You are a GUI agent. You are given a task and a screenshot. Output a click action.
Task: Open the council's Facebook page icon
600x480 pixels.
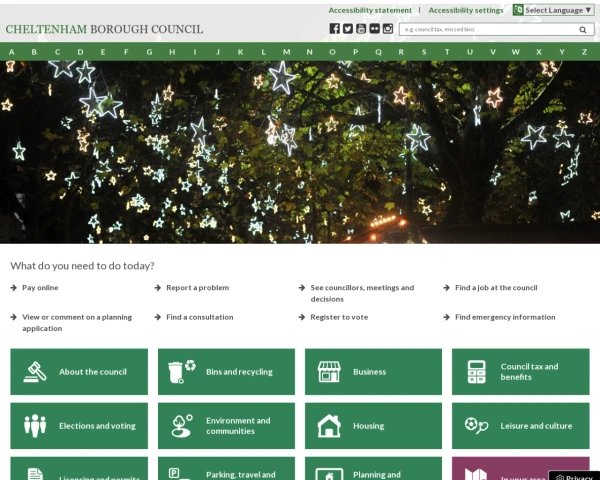click(x=334, y=29)
